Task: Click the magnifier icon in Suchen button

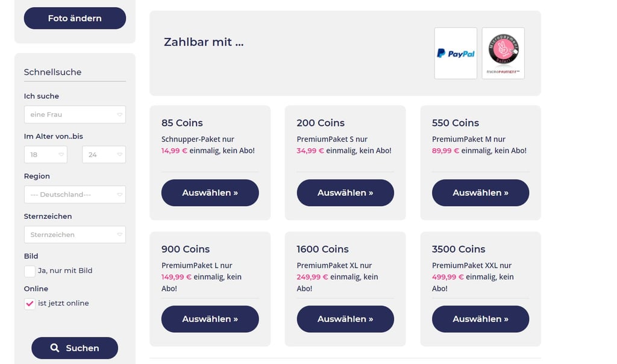Action: pyautogui.click(x=55, y=348)
